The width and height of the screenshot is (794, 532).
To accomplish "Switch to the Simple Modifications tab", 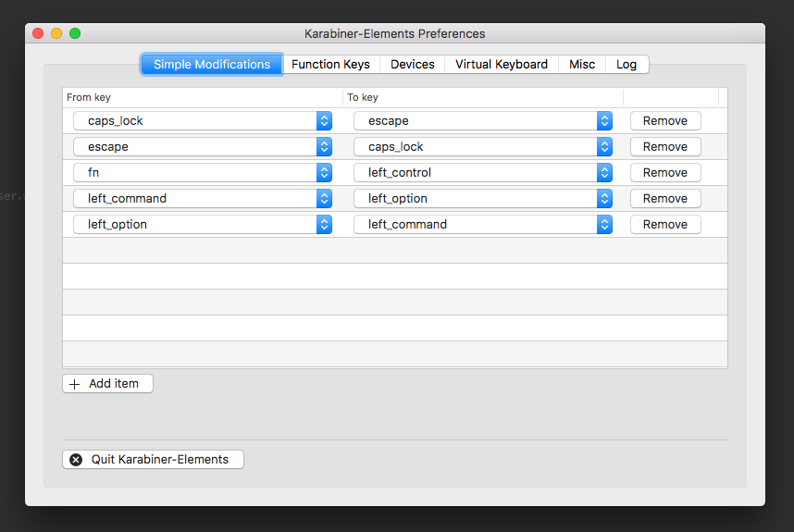I will coord(212,64).
